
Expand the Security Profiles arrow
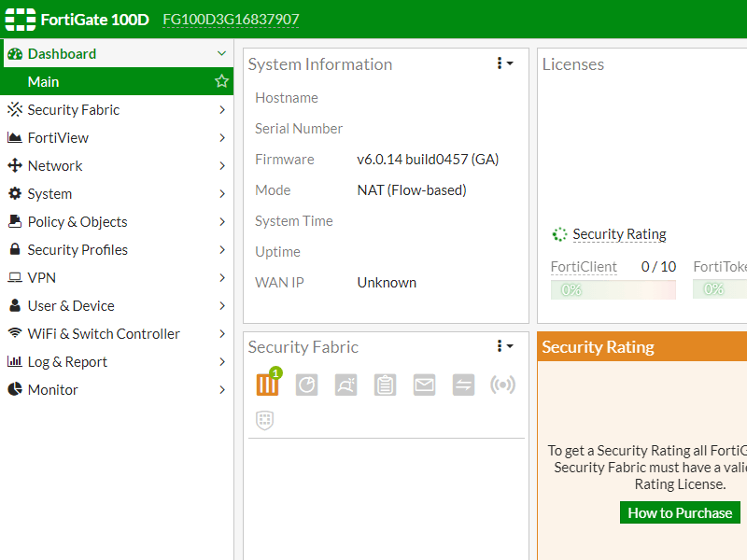(x=222, y=249)
